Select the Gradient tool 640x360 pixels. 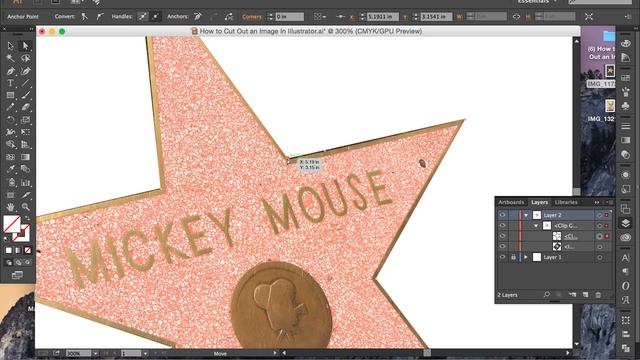[x=25, y=157]
